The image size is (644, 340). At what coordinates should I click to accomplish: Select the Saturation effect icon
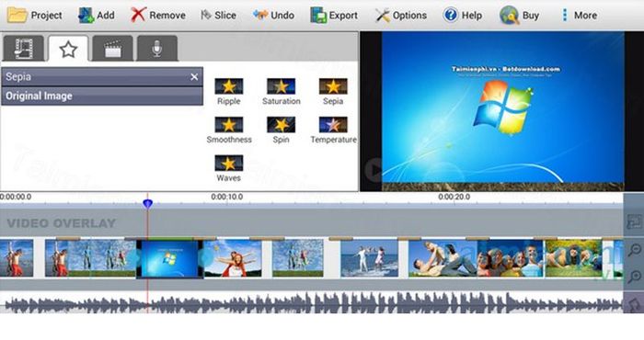pyautogui.click(x=281, y=86)
